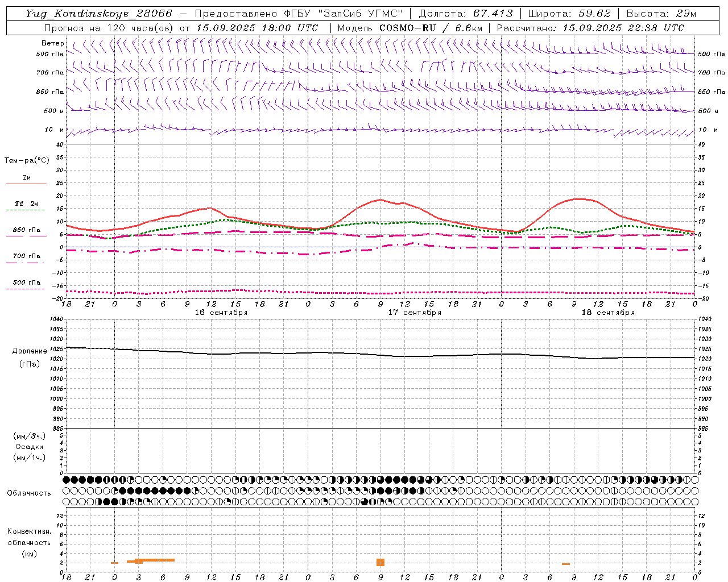Click the 10 м wind level label at left
Viewport: 728px width, 582px height.
(x=55, y=130)
